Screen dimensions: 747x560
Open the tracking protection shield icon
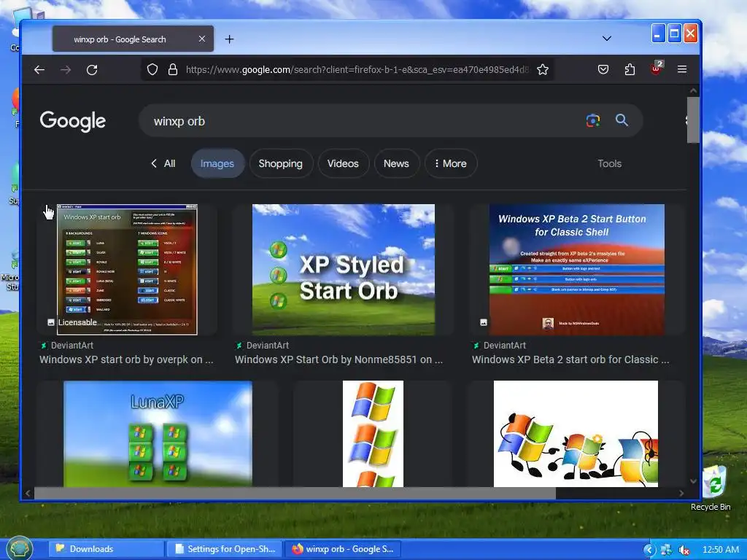click(152, 69)
